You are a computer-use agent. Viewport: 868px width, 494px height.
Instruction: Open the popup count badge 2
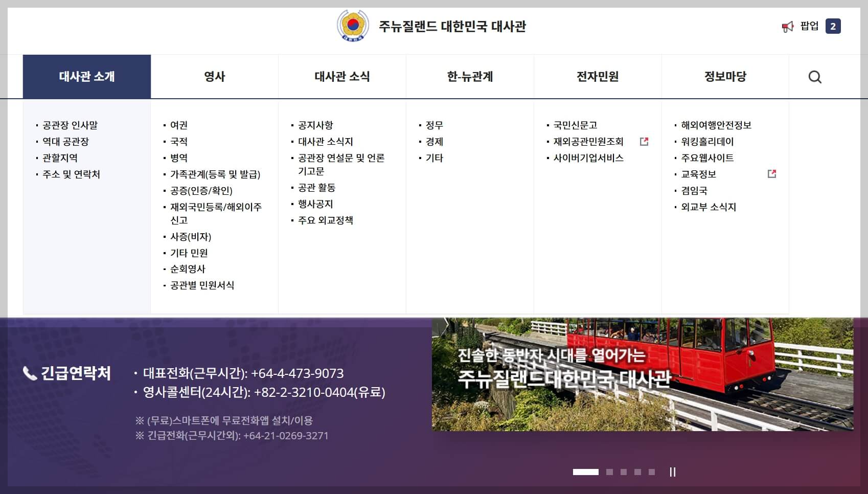[833, 26]
